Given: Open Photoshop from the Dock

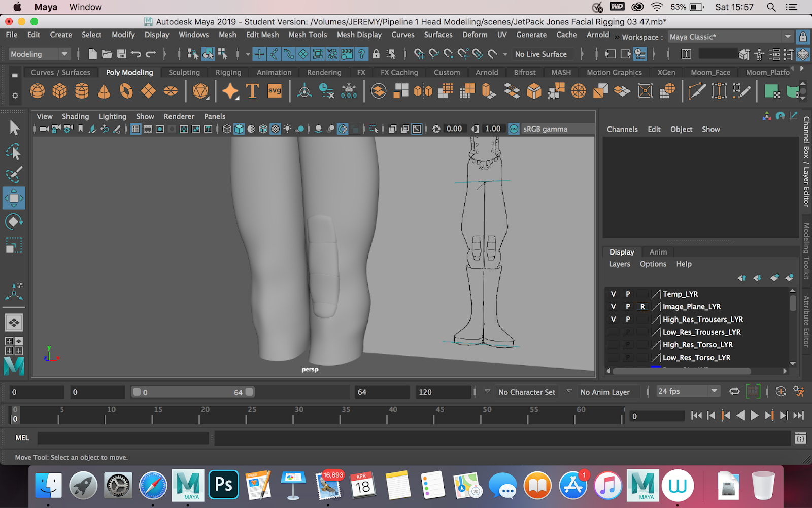Looking at the screenshot, I should coord(223,485).
